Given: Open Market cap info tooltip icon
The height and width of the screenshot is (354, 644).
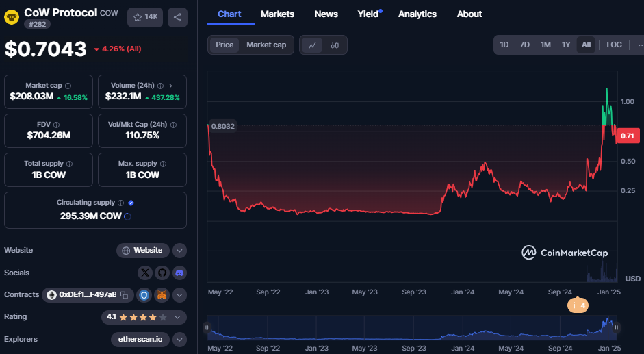Looking at the screenshot, I should point(68,86).
